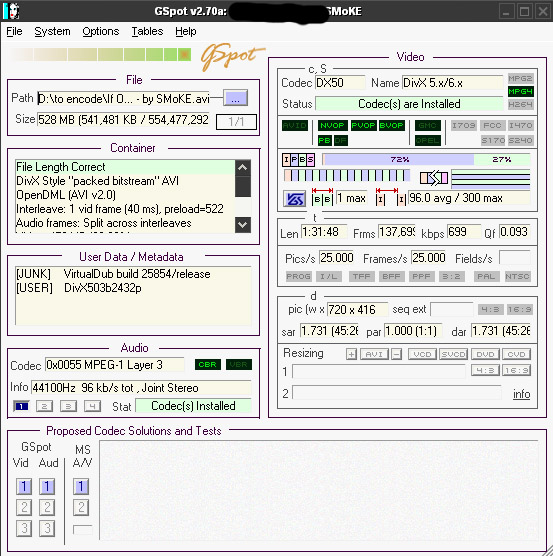Open the Options menu

(101, 32)
